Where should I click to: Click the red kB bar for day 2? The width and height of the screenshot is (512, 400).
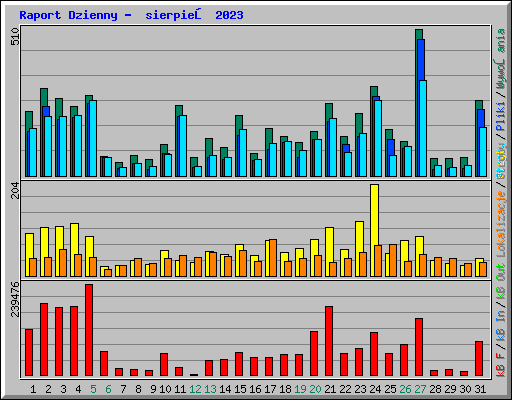click(x=44, y=340)
